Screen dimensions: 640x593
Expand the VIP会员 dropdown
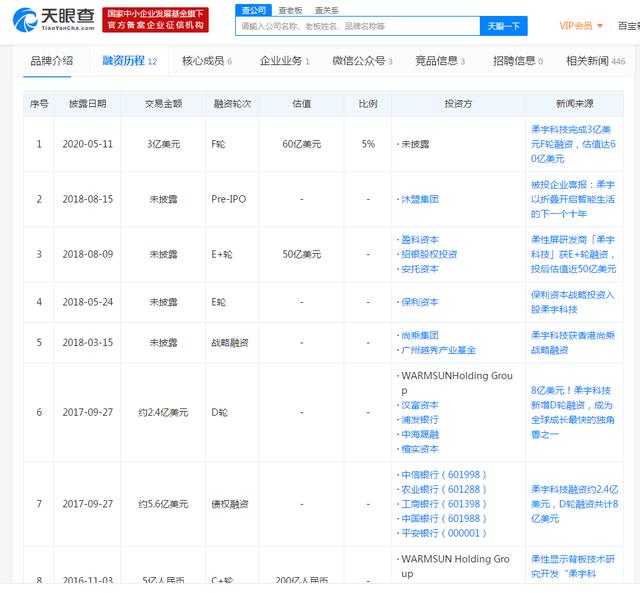577,26
